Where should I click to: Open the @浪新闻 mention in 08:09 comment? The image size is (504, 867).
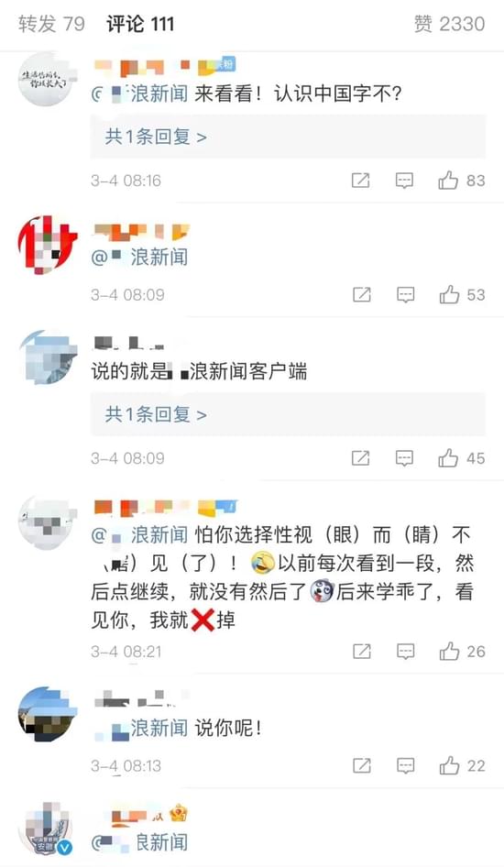tap(140, 258)
